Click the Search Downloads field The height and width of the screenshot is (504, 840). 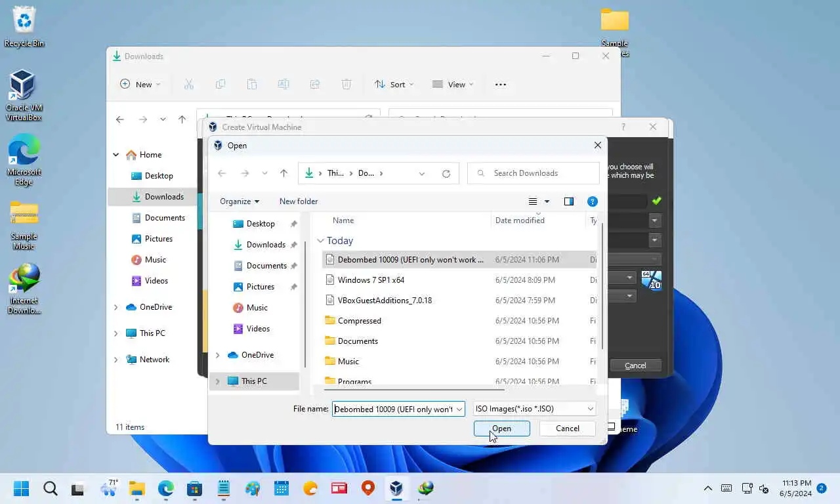(533, 173)
